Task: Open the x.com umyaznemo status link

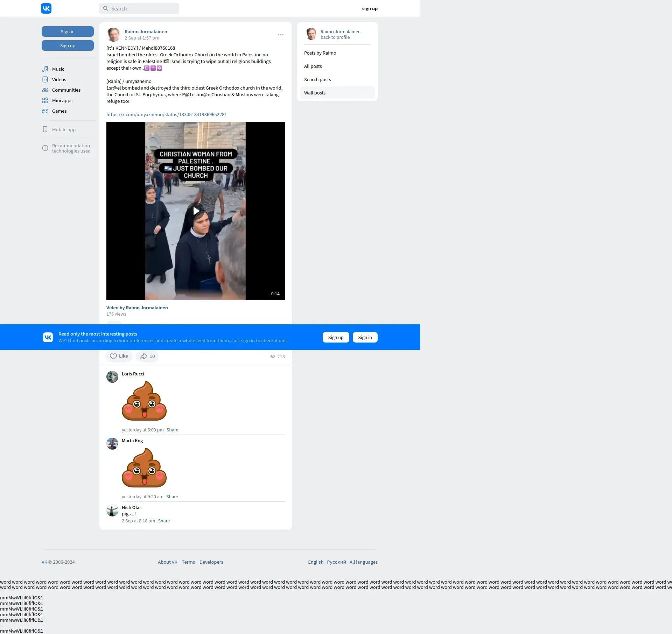Action: tap(167, 114)
